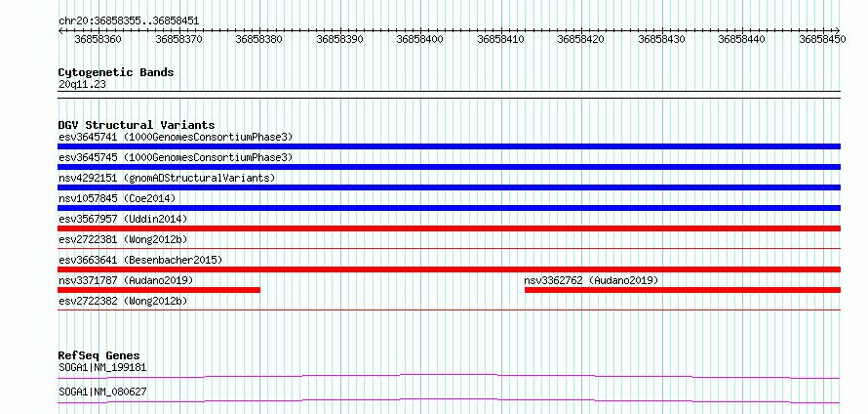Open variant esv3663641 Besenbacher2015 label
The height and width of the screenshot is (414, 868).
point(140,260)
